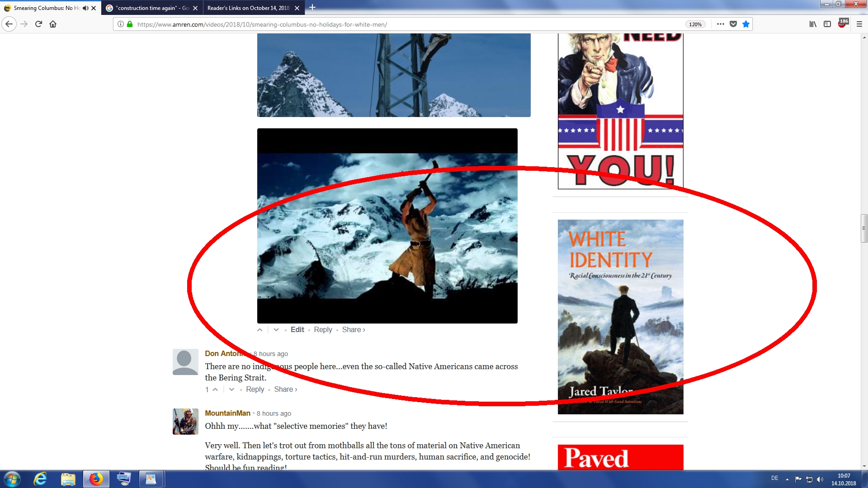The image size is (868, 488).
Task: Click the green padlock security icon
Action: [130, 24]
